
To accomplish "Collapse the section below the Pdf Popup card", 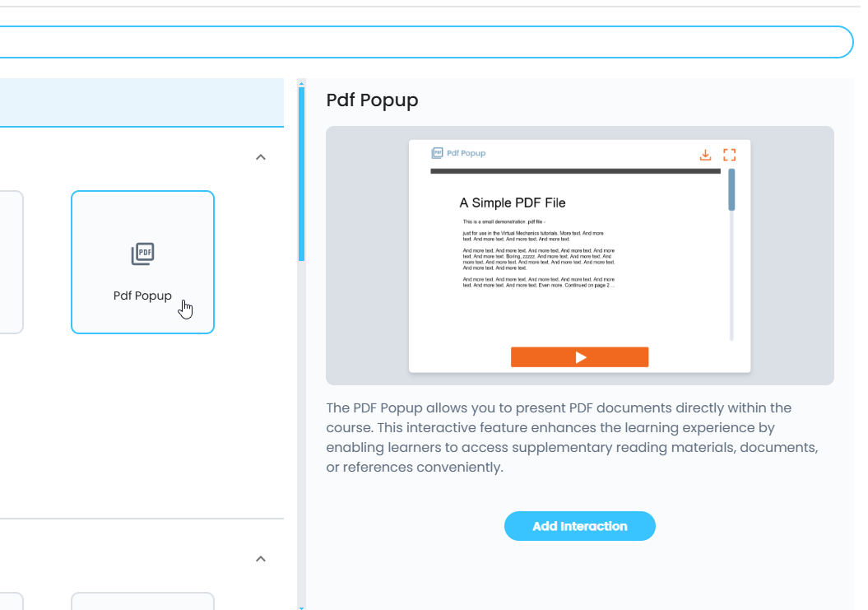I will click(261, 559).
